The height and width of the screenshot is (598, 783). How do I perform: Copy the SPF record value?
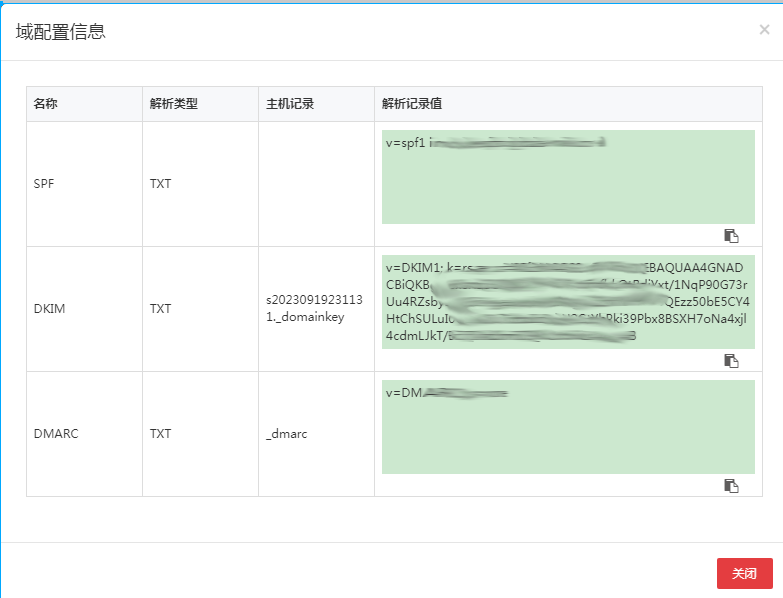pos(731,236)
